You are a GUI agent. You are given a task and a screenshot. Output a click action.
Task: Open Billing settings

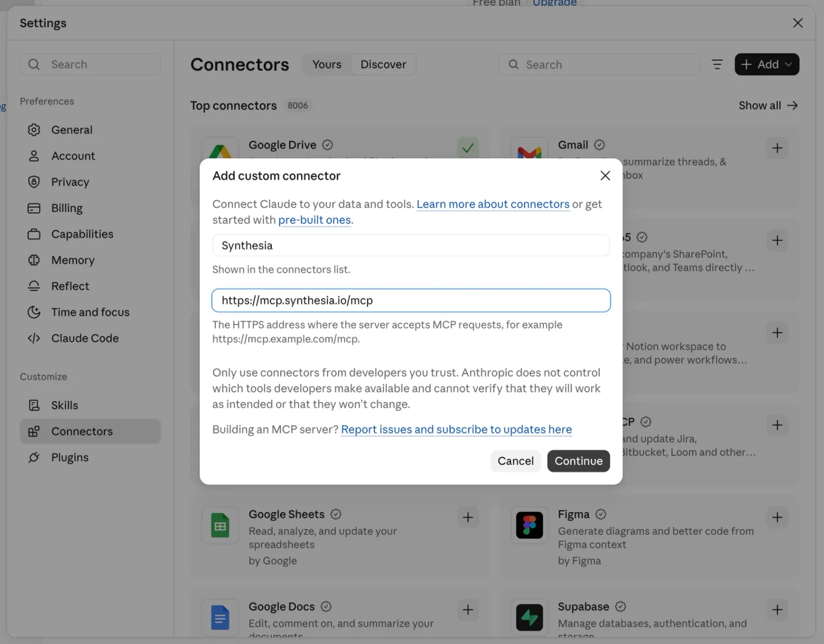click(x=90, y=208)
